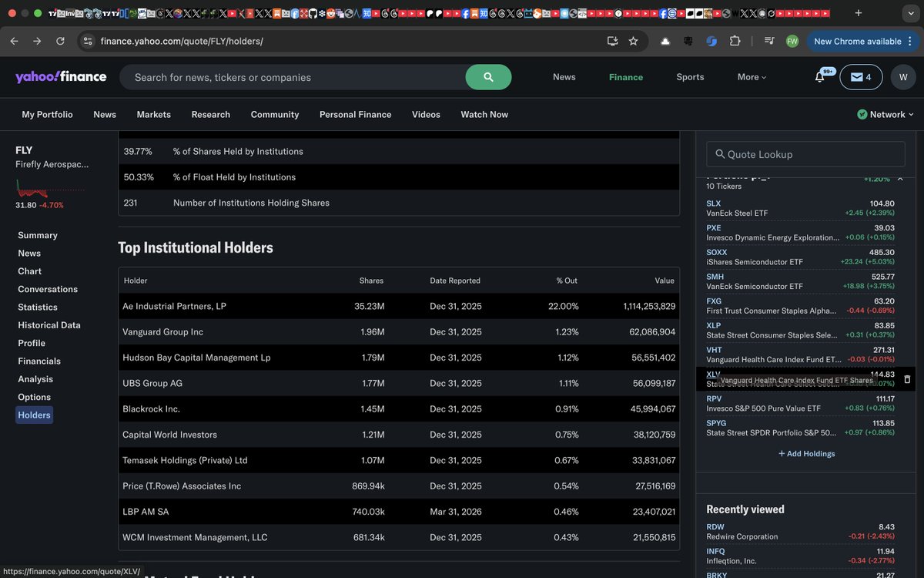
Task: Click the browser forward arrow
Action: (37, 41)
